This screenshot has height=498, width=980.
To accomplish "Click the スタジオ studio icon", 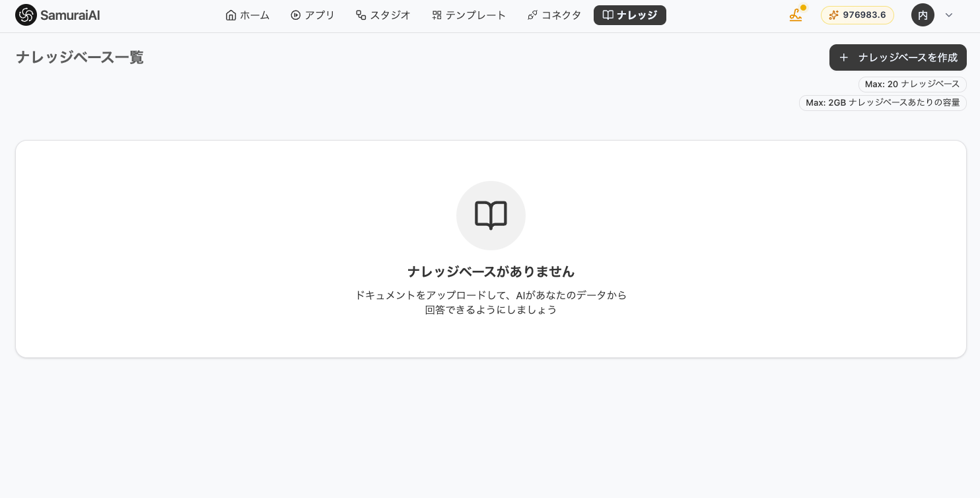I will [361, 15].
